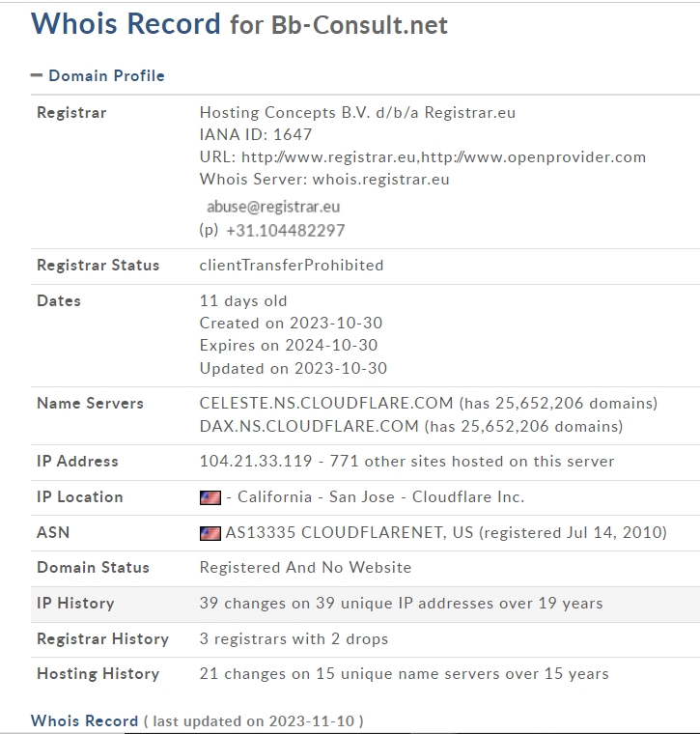Image resolution: width=700 pixels, height=734 pixels.
Task: Select CELESTE.NS.CLOUDFLARE.COM name server
Action: pos(326,403)
